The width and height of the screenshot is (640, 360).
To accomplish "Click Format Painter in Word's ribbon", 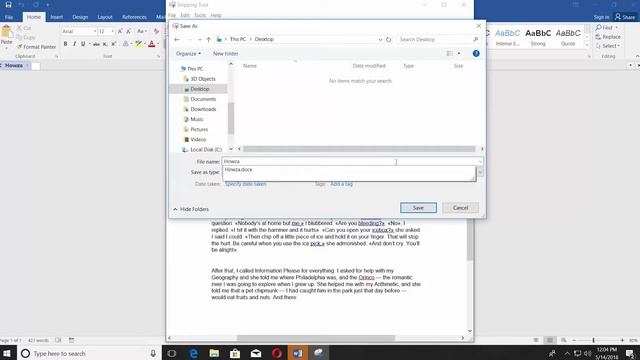I will coord(36,47).
